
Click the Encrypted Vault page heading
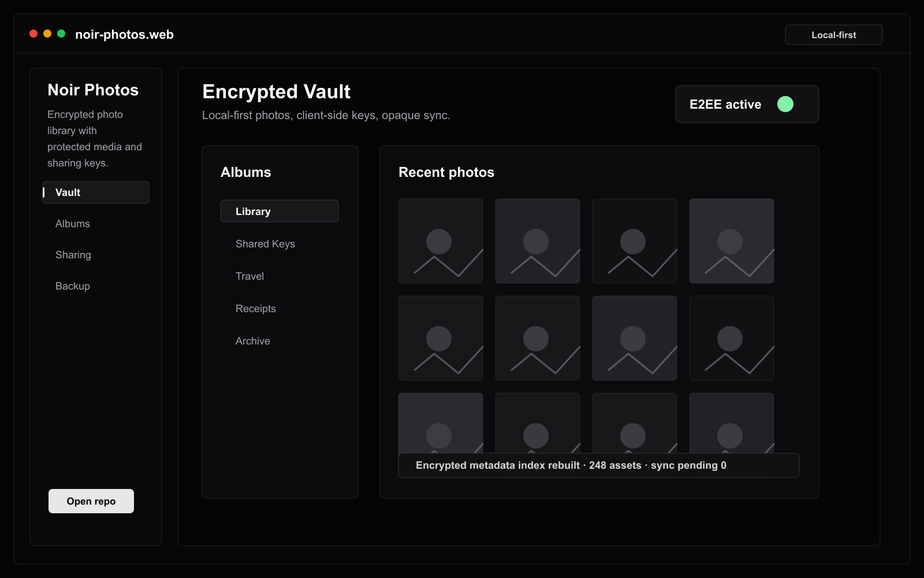click(x=276, y=92)
